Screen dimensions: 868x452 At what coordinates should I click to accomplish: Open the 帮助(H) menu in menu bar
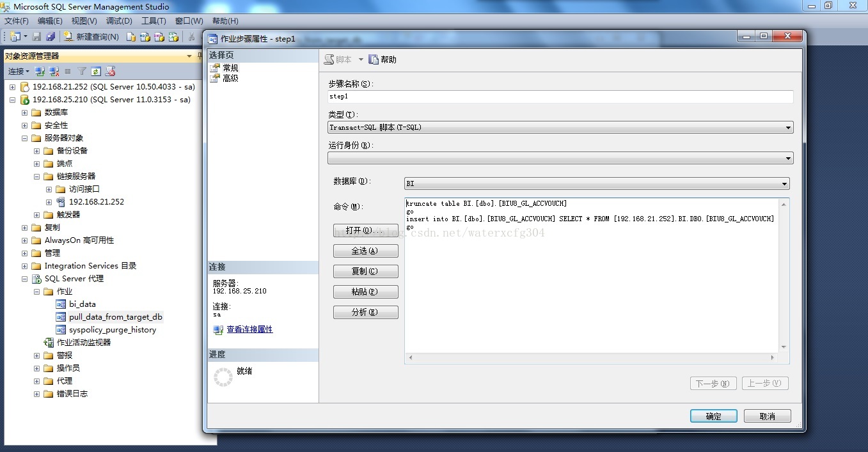[x=225, y=21]
